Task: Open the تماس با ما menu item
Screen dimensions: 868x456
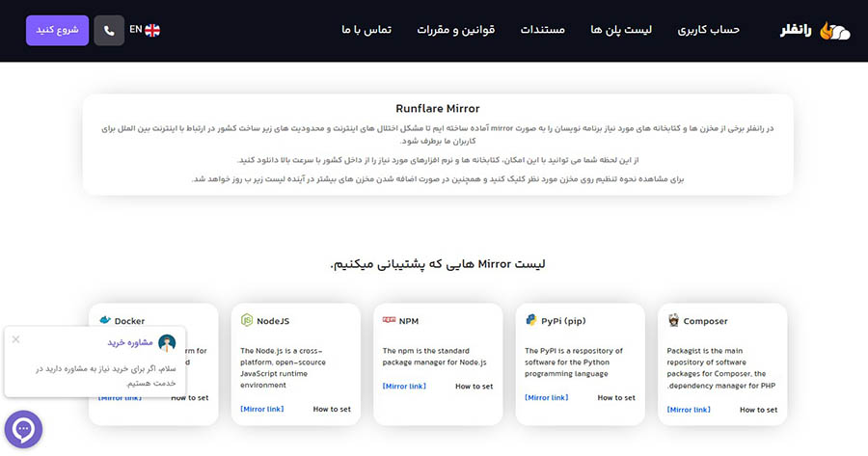Action: 366,30
